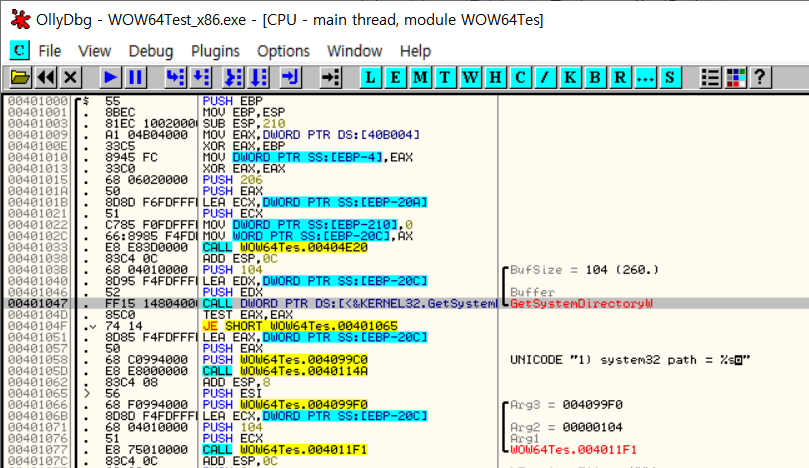The height and width of the screenshot is (468, 809).
Task: Open Handles window H button
Action: coord(495,77)
